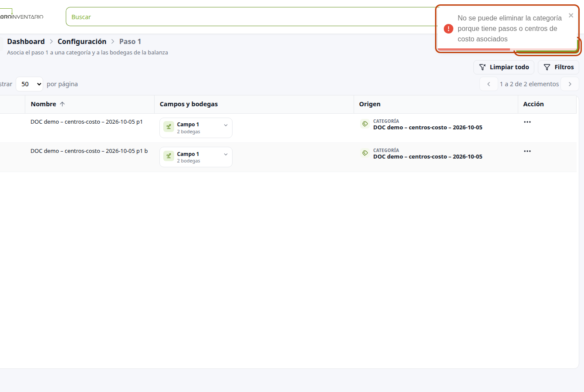This screenshot has width=584, height=392.
Task: Click the category tag icon in the p1 b row
Action: (x=365, y=153)
